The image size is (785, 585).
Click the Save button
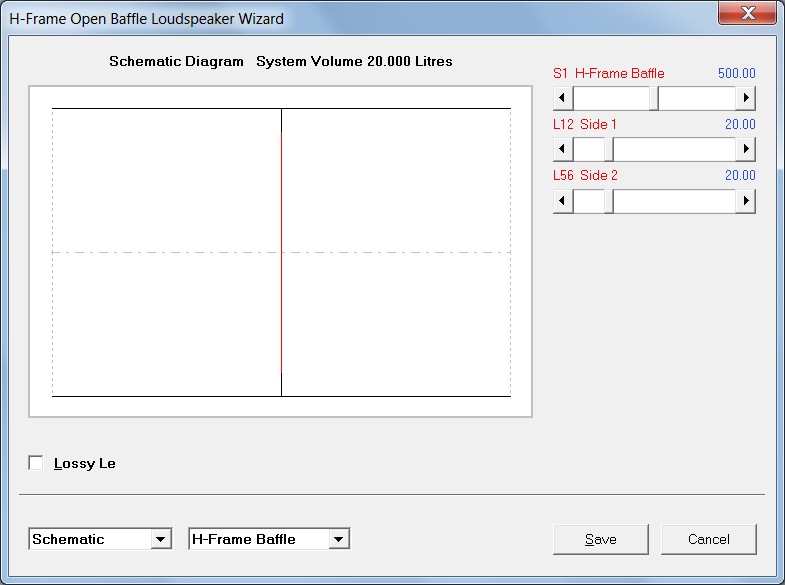[x=601, y=539]
